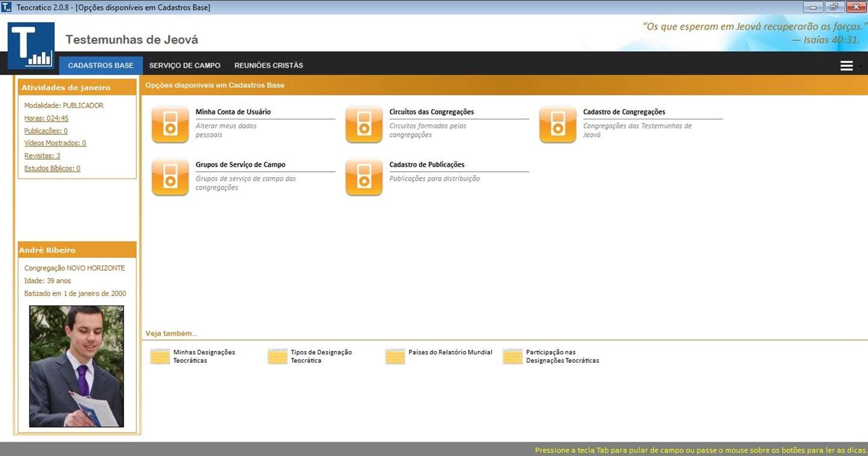
Task: Click the Tab key hint in status bar
Action: coord(701,450)
